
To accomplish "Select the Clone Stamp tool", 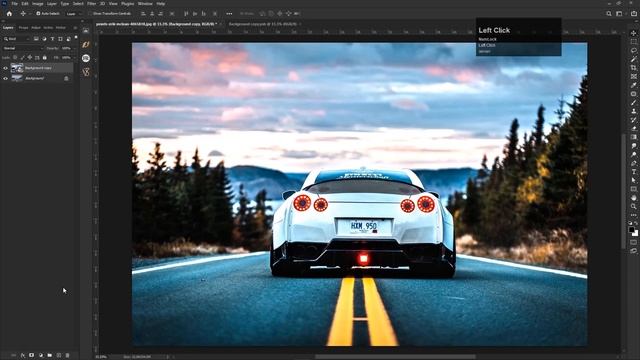I will 633,111.
